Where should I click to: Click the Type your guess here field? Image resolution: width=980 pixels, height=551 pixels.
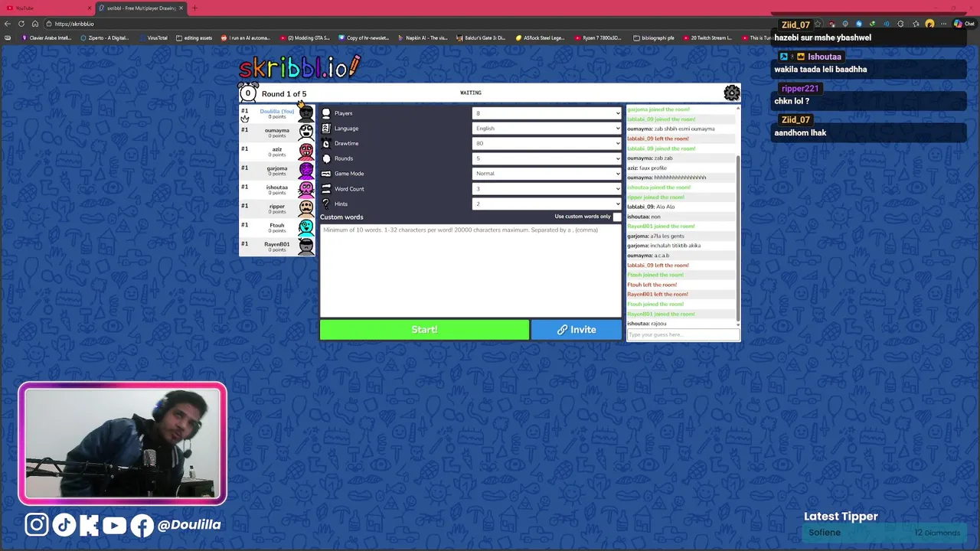[681, 334]
